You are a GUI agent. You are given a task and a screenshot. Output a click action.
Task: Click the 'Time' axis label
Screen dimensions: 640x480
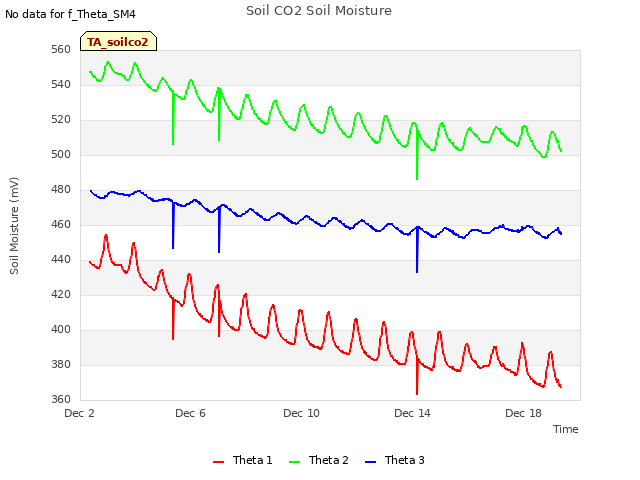tap(566, 429)
